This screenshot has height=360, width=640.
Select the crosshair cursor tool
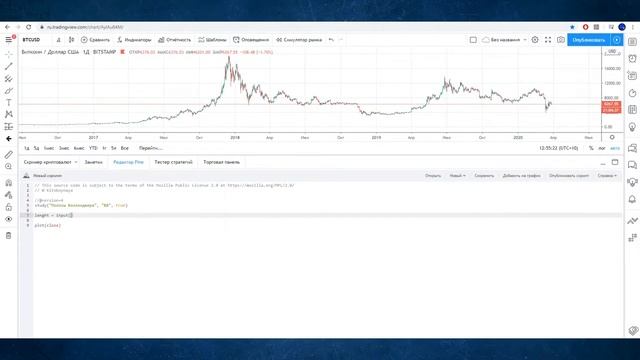pos(9,54)
